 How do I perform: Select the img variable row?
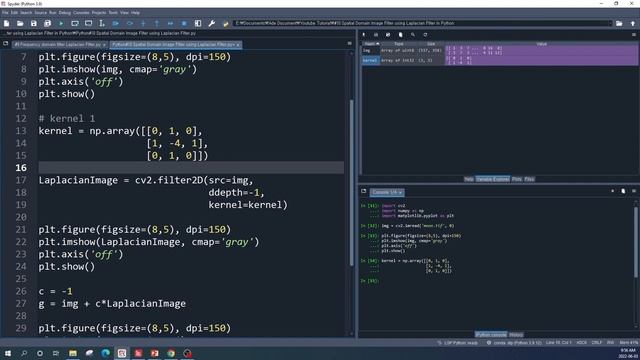pos(500,51)
